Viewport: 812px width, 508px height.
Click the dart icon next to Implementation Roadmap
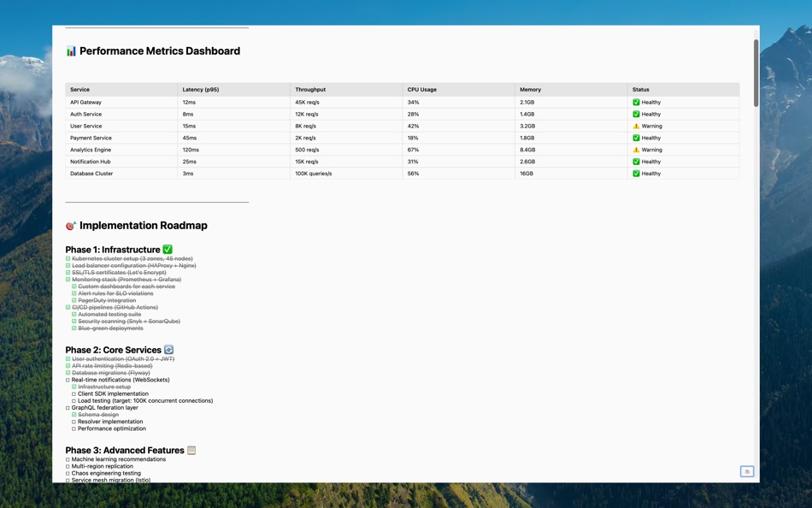72,225
